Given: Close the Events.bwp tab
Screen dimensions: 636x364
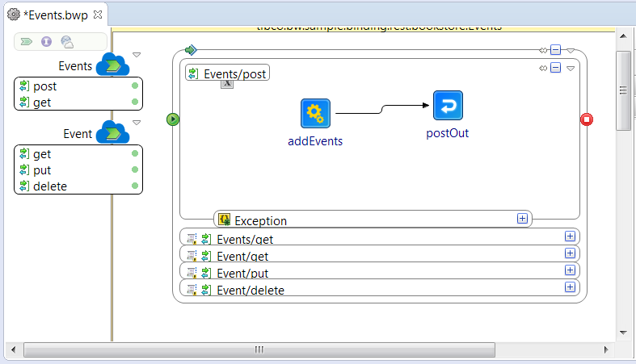Looking at the screenshot, I should click(x=97, y=15).
